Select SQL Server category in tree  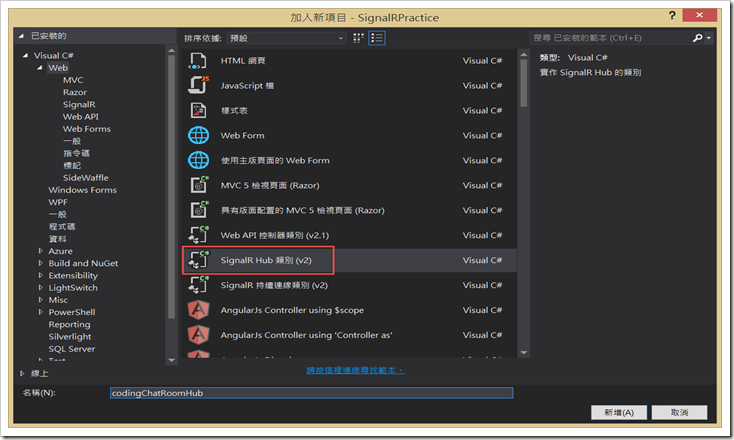(72, 349)
